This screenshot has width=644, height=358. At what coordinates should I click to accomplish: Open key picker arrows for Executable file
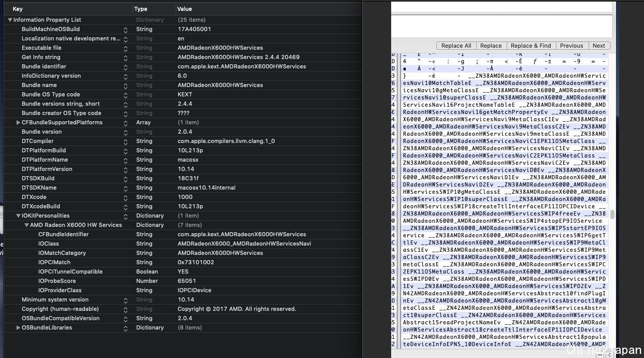coord(125,48)
